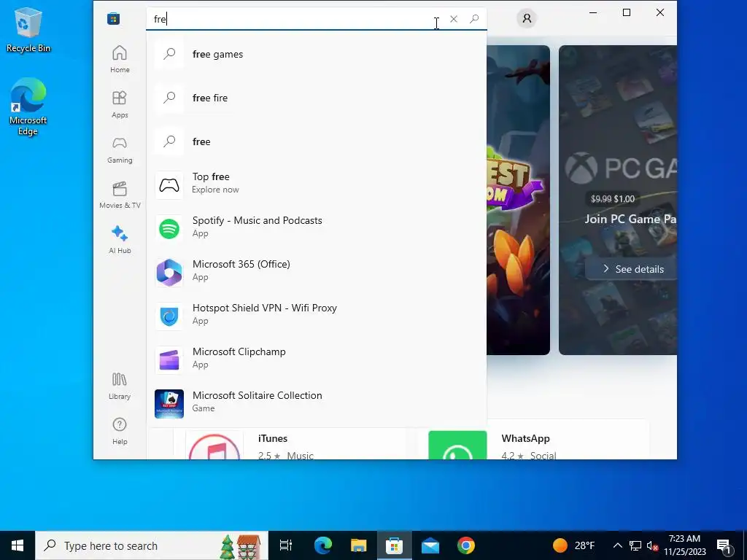This screenshot has width=747, height=560.
Task: Open Microsoft Clipchamp result
Action: (317, 360)
